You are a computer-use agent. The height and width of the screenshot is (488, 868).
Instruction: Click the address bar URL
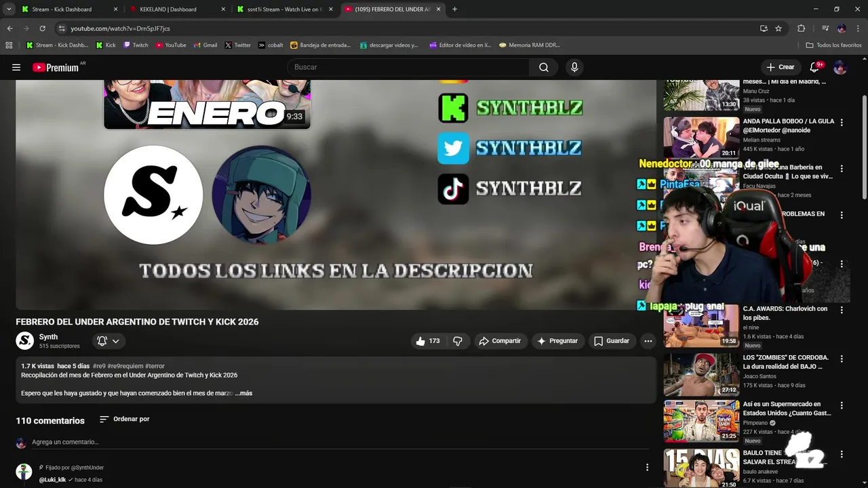(x=120, y=28)
